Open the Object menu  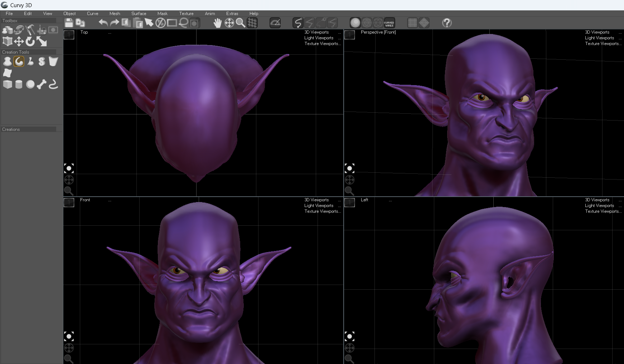pos(69,14)
